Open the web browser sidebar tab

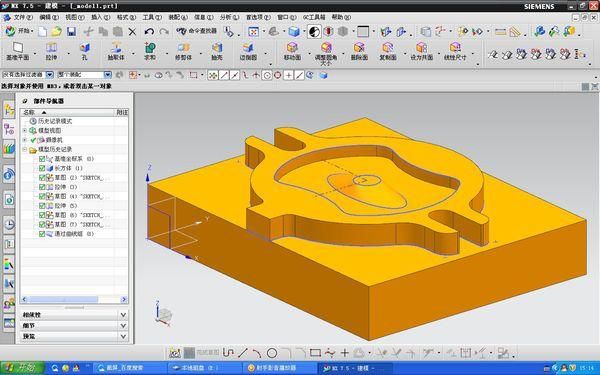(x=9, y=175)
